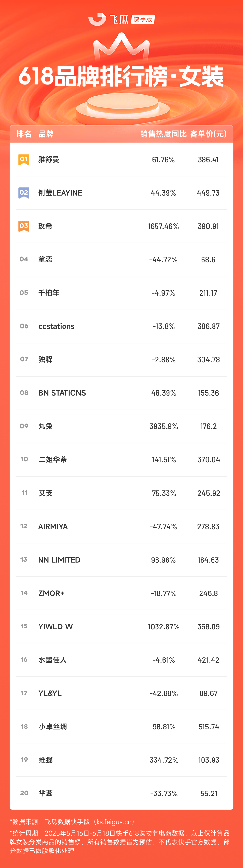Select the ccstations brand name
This screenshot has height=868, width=243.
[x=56, y=326]
